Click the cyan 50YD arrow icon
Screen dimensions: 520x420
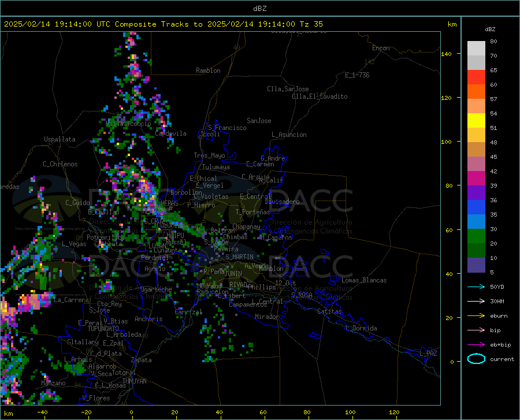point(476,287)
